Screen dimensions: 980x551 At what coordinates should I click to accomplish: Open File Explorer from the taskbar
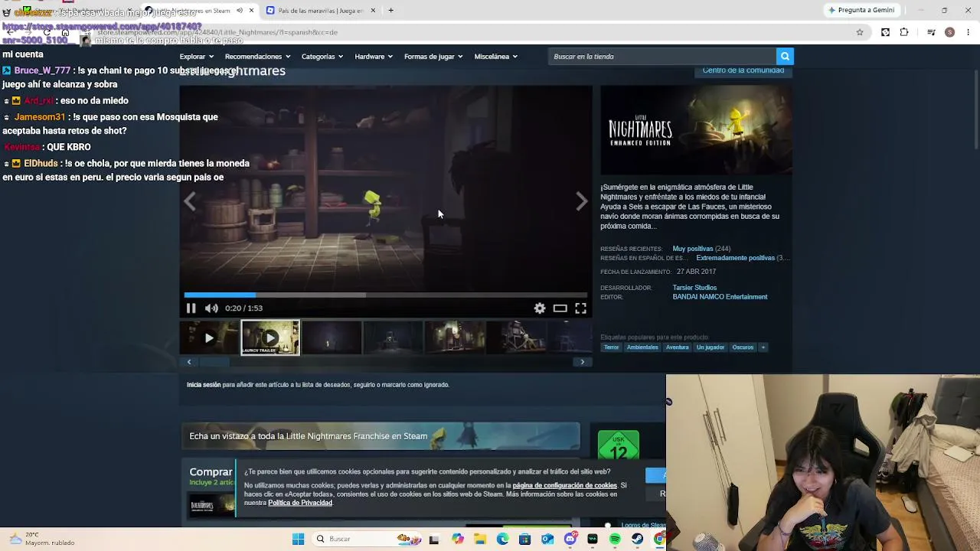pyautogui.click(x=480, y=540)
